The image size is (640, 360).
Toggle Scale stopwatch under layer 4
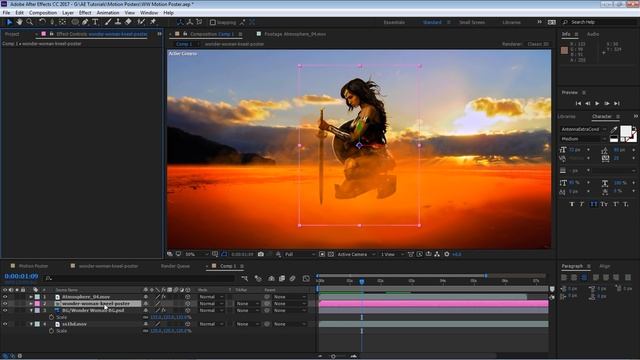pos(51,331)
